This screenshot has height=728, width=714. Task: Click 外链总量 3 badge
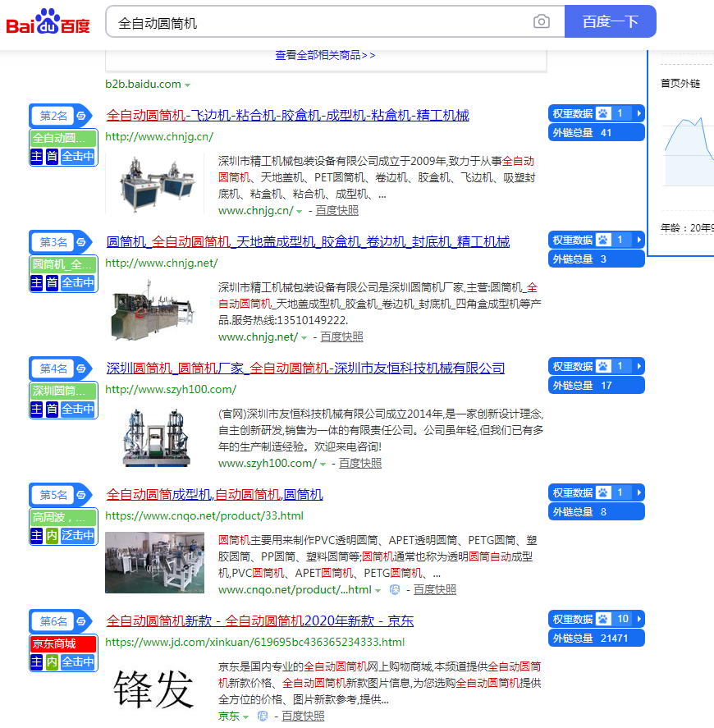coord(597,259)
